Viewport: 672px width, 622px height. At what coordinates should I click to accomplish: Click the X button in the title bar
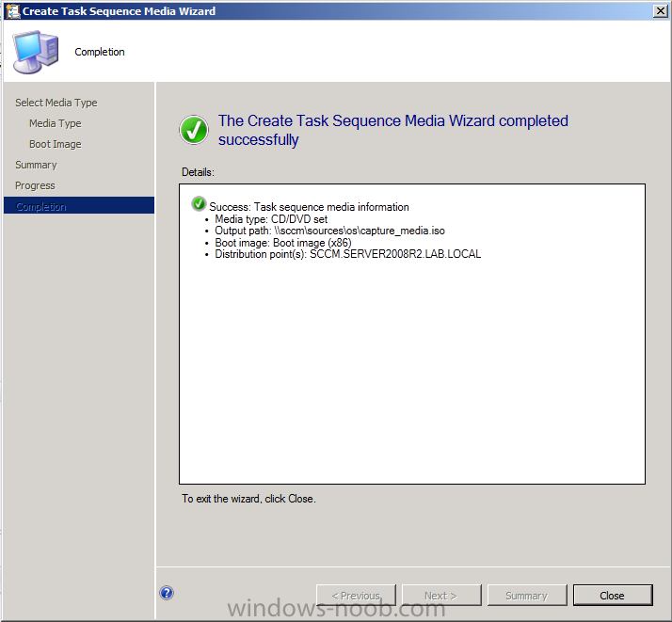tap(661, 11)
